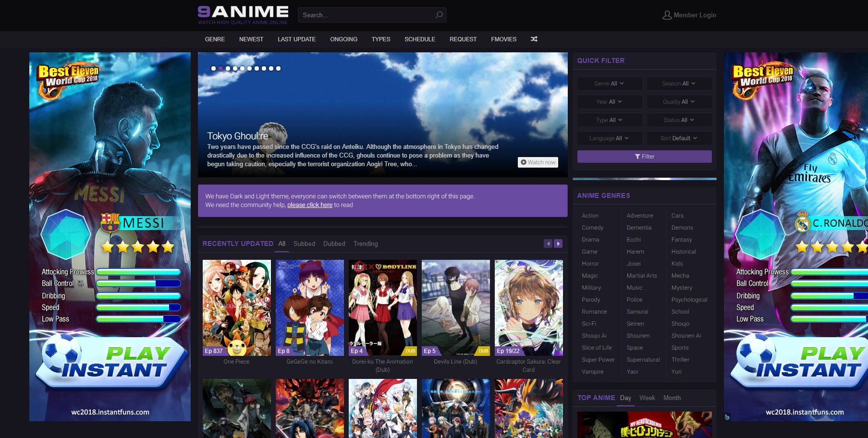Expand the Type All dropdown
868x438 pixels.
pyautogui.click(x=610, y=120)
